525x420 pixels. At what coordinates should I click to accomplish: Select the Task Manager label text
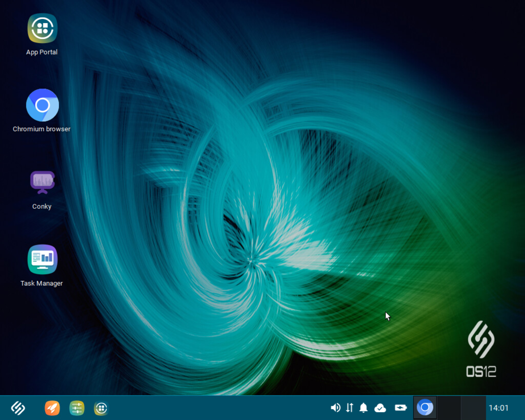tap(41, 283)
